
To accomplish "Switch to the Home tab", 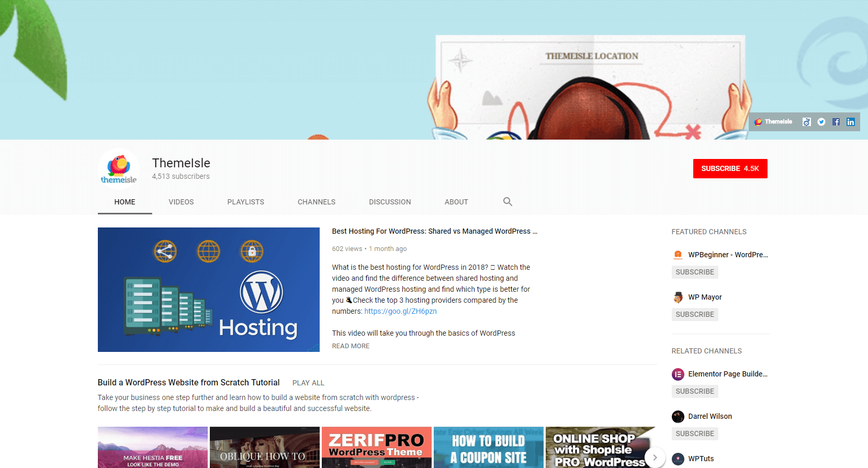I will (x=125, y=202).
